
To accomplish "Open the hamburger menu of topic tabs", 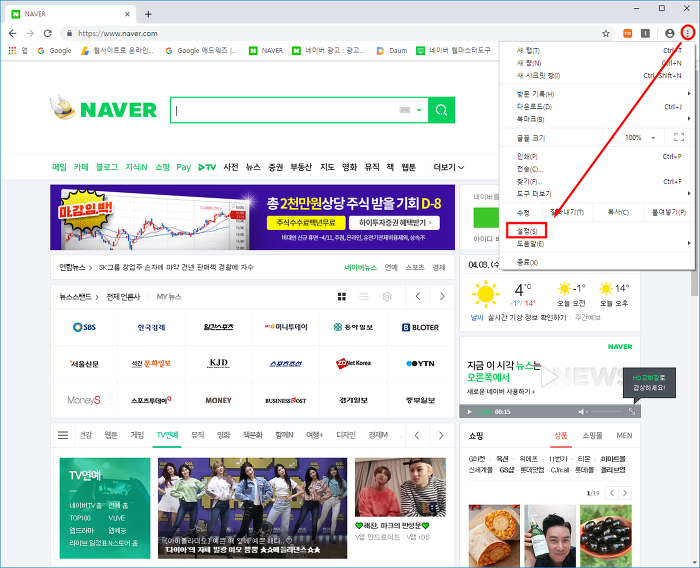I will click(x=63, y=435).
